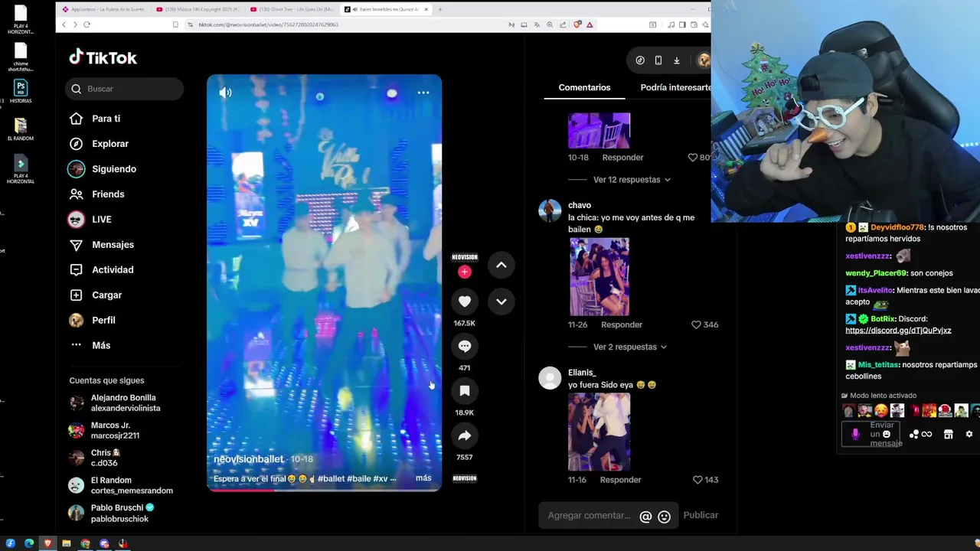Click the download icon in TikTok header
980x551 pixels.
pos(677,60)
